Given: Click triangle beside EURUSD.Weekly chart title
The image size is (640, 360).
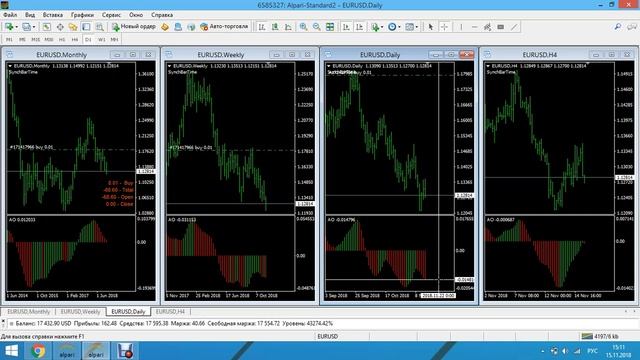Looking at the screenshot, I should [x=169, y=66].
